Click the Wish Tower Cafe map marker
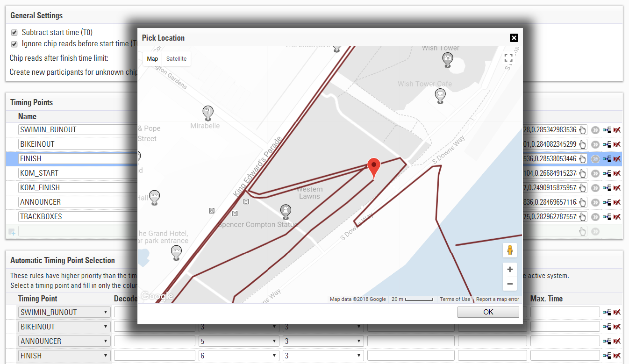629x364 pixels. tap(440, 96)
